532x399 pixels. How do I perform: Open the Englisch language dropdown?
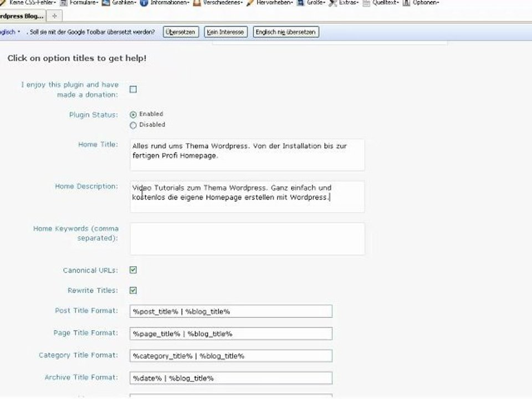pos(10,32)
